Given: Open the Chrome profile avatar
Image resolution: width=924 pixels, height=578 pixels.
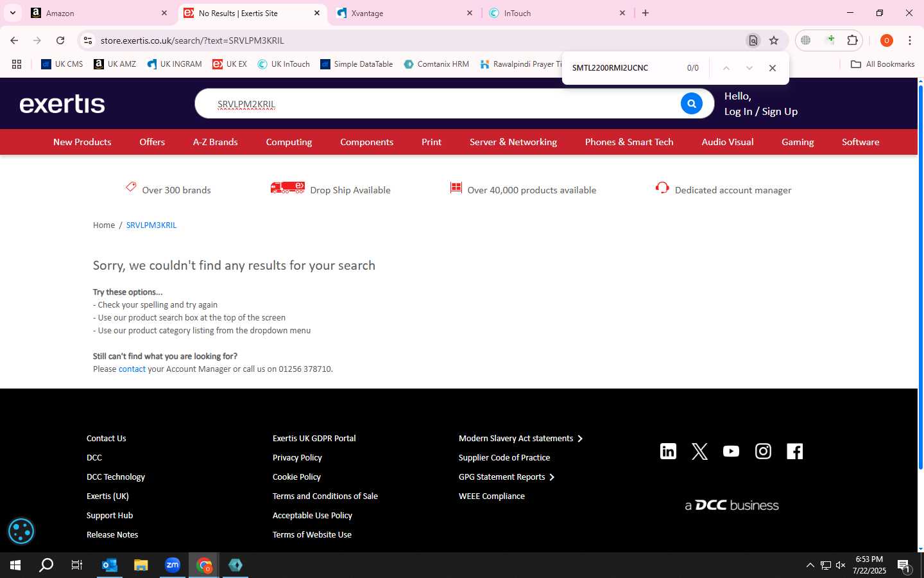Looking at the screenshot, I should 886,40.
